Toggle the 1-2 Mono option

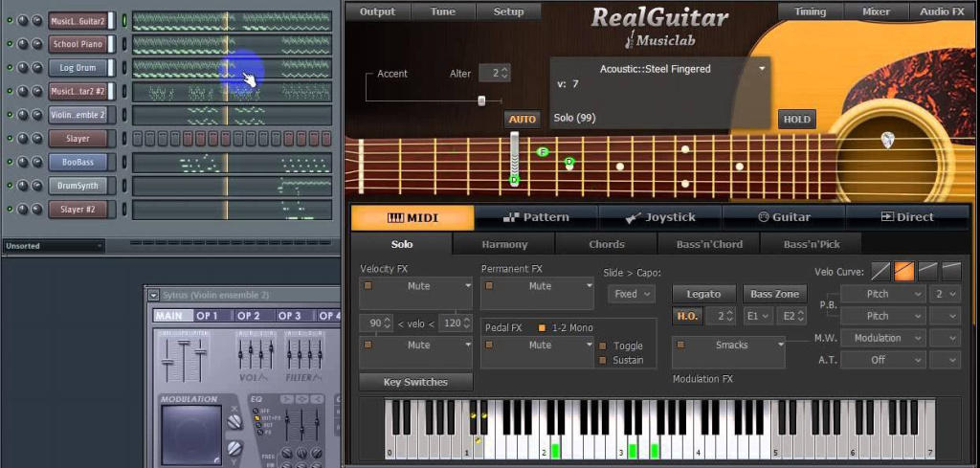click(542, 327)
